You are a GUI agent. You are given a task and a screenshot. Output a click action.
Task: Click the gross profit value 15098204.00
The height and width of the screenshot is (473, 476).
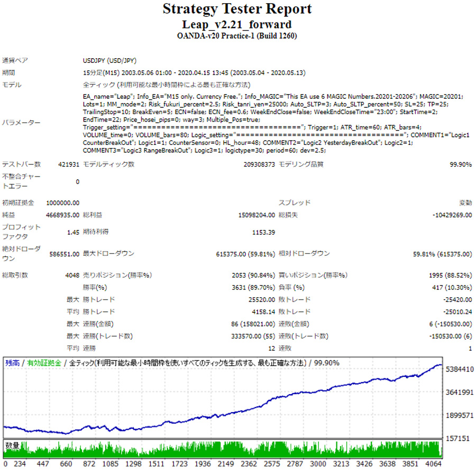pos(257,215)
